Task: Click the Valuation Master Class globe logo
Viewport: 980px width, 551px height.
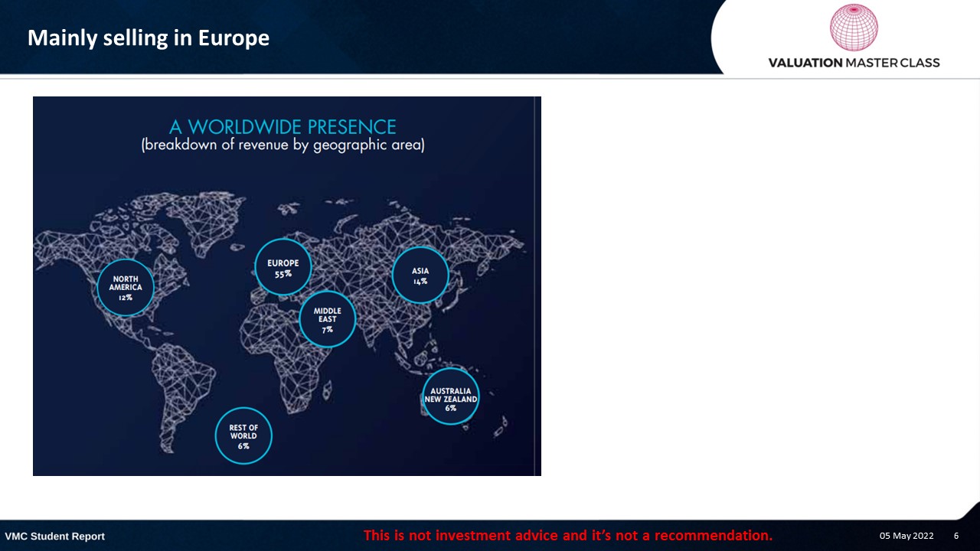Action: click(854, 28)
